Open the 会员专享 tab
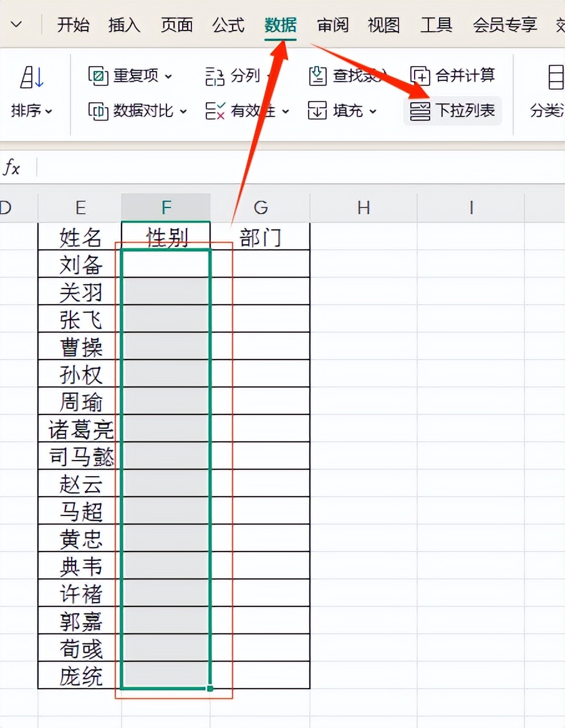This screenshot has width=565, height=728. coord(505,24)
